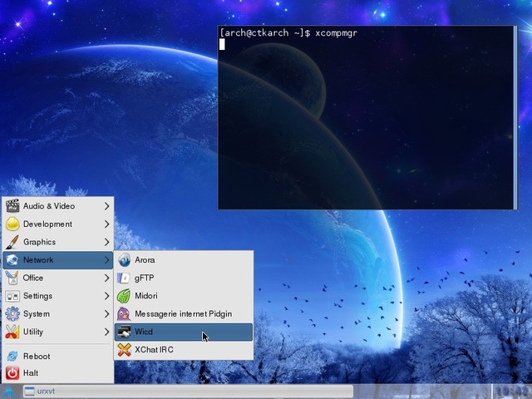Launch gFTP from the Network submenu

(184, 278)
